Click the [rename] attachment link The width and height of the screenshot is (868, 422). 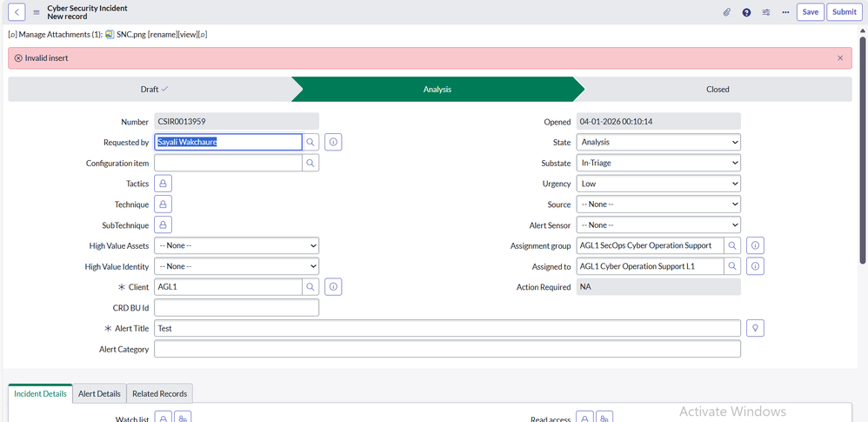click(164, 34)
